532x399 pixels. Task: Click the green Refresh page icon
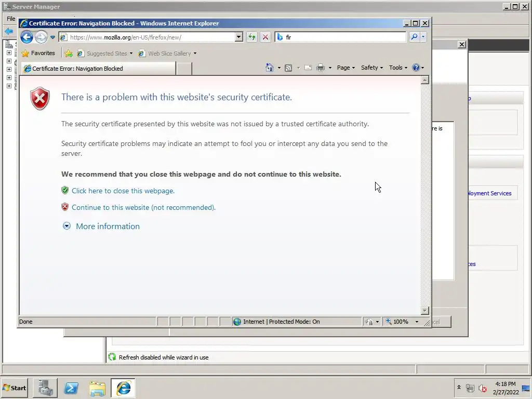pyautogui.click(x=252, y=37)
